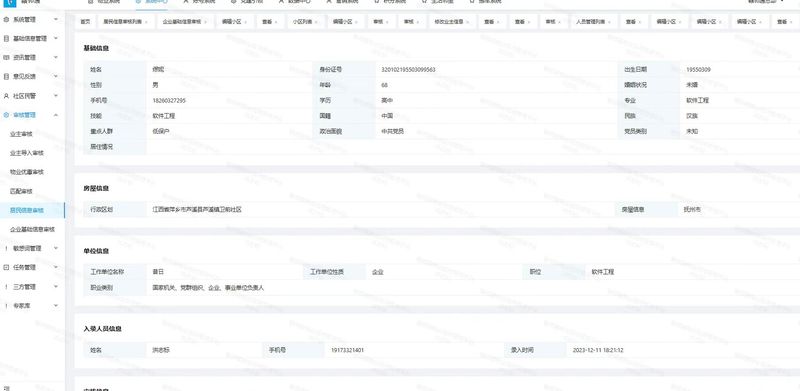Switch to the 首页 tab
Image resolution: width=800 pixels, height=391 pixels.
pyautogui.click(x=85, y=22)
